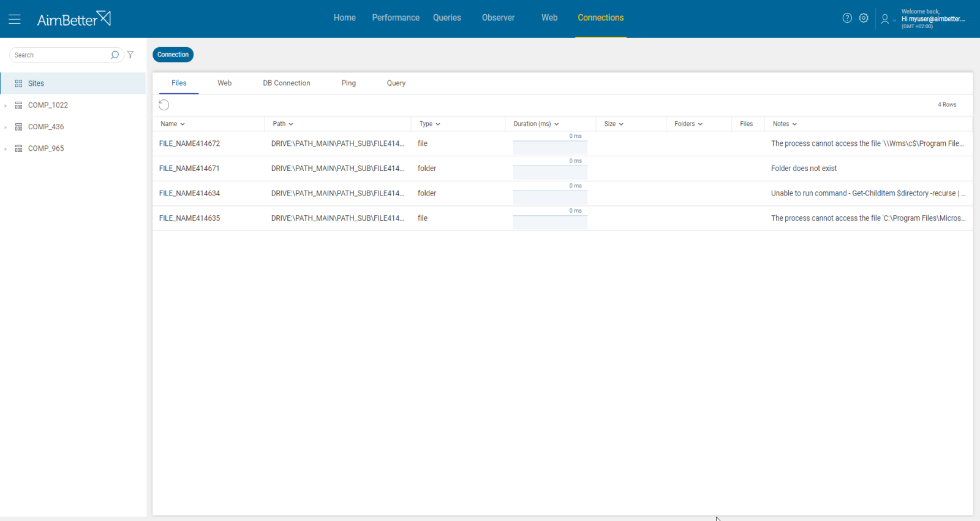Open the Folders column dropdown
The height and width of the screenshot is (521, 980).
(x=700, y=124)
